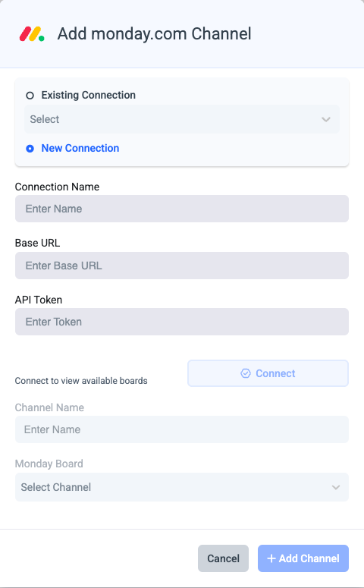The width and height of the screenshot is (364, 588).
Task: Click the Cancel button
Action: tap(223, 558)
